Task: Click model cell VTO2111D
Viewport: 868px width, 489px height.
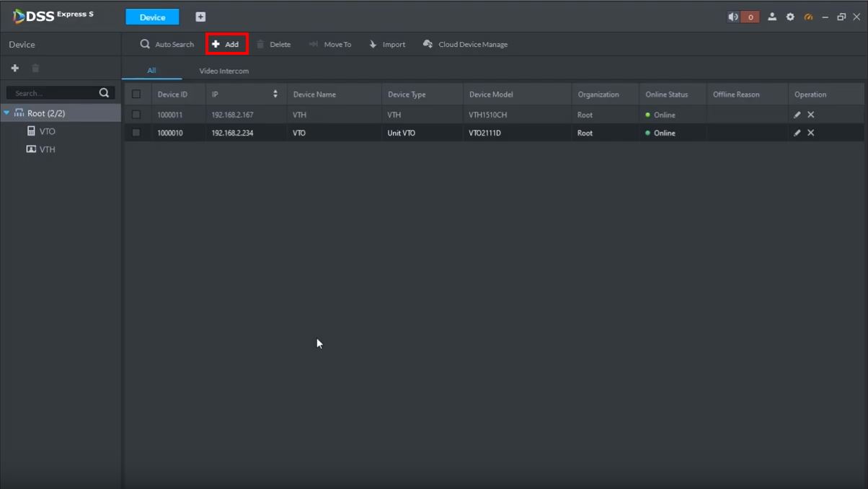Action: [x=484, y=133]
